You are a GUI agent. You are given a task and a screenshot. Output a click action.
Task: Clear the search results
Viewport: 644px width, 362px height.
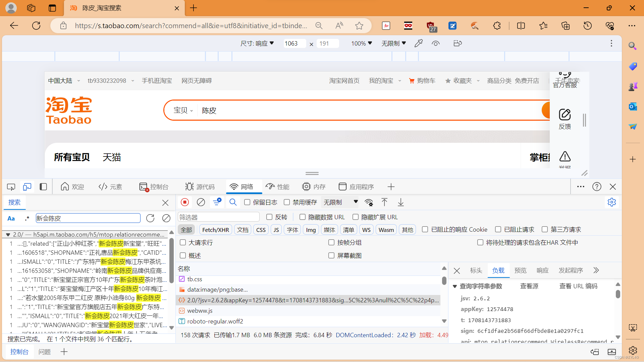pyautogui.click(x=166, y=218)
